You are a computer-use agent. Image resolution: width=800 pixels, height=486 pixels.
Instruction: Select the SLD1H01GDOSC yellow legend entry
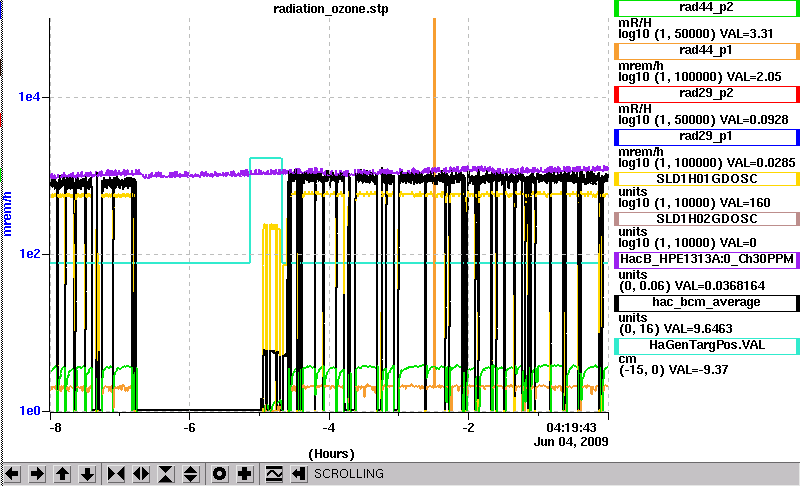point(707,179)
